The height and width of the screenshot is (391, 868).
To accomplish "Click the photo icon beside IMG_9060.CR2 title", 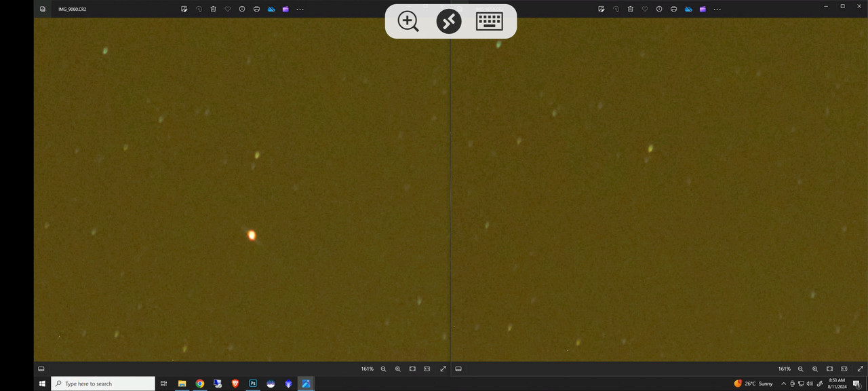I will [x=43, y=10].
